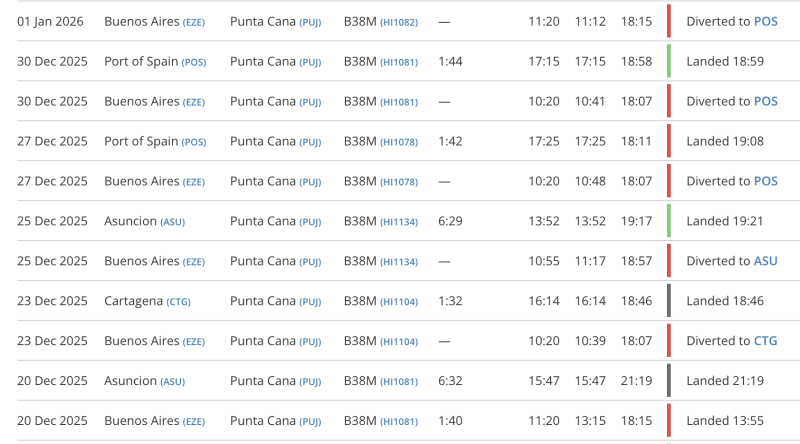Select the Landed 18:59 status text
Screen dimensions: 800x444
(x=725, y=61)
